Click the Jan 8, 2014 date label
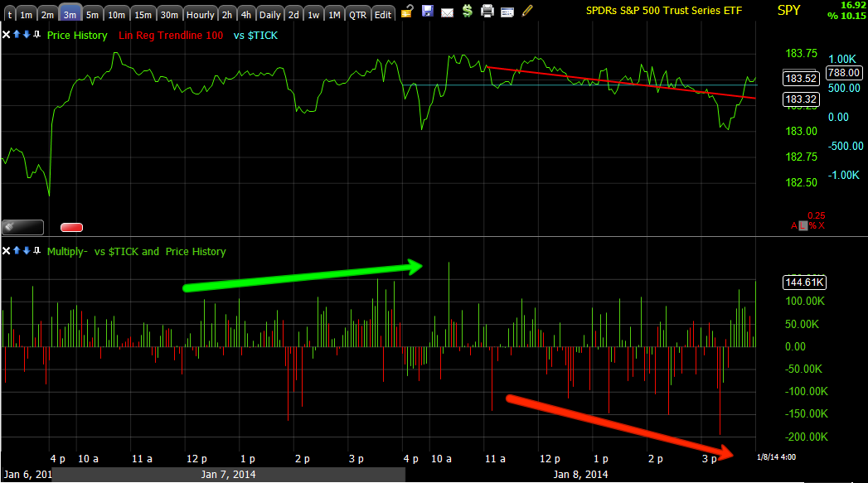 tap(580, 474)
